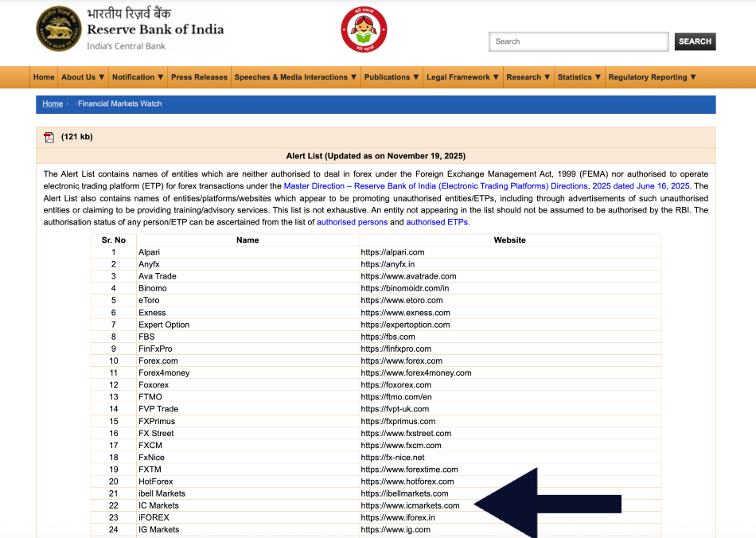
Task: Open the Home menu item
Action: tap(44, 77)
